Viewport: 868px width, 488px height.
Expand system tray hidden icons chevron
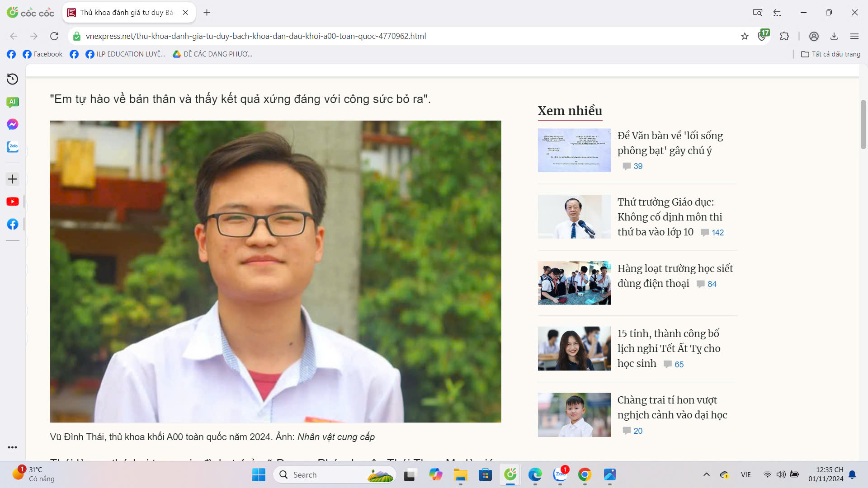pyautogui.click(x=706, y=474)
